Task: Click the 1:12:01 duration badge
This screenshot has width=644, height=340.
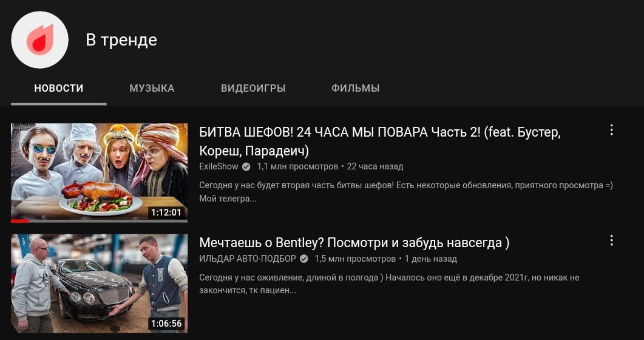Action: click(x=166, y=212)
